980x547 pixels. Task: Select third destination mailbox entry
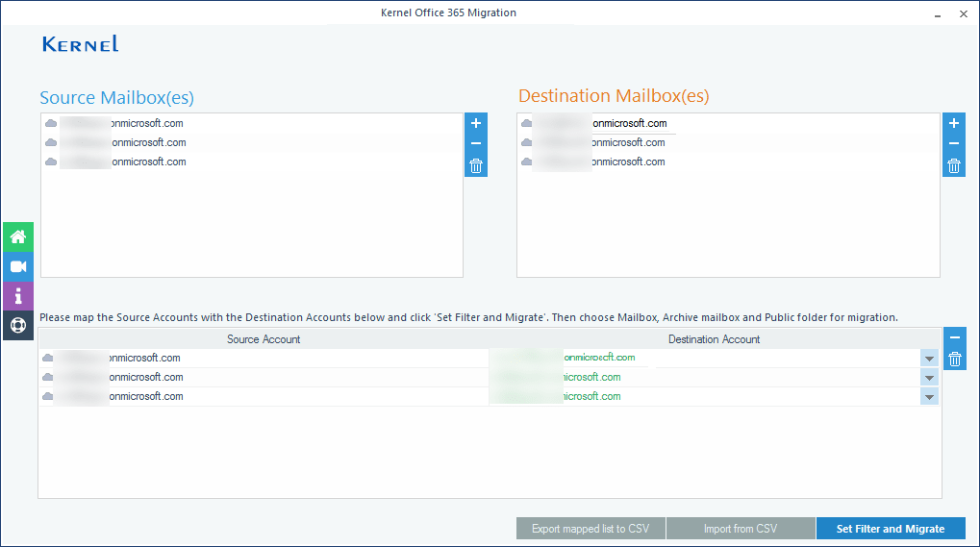point(728,162)
